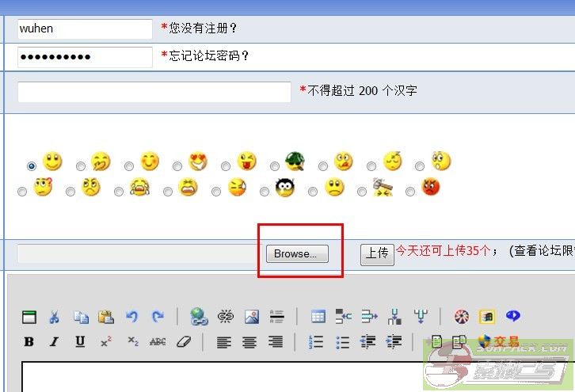Screen dimensions: 575x392
Task: Click the username field containing wuhen
Action: (84, 29)
